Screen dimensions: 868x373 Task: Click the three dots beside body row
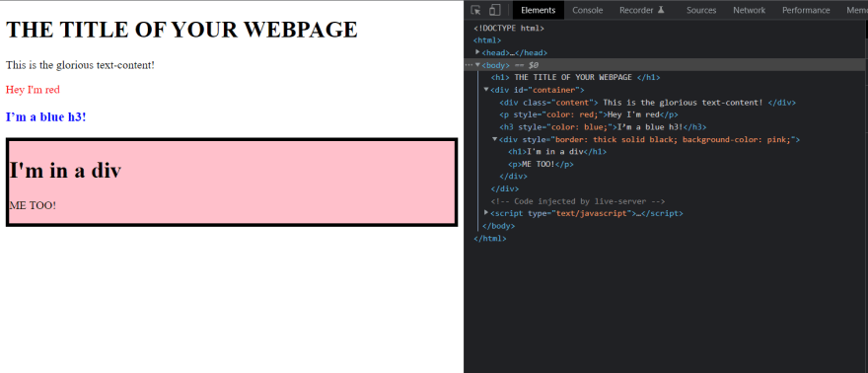tap(469, 65)
